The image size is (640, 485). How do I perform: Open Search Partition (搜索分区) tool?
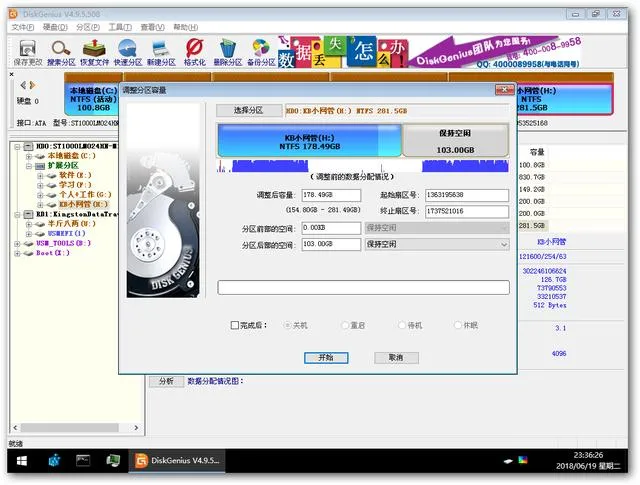pos(61,53)
